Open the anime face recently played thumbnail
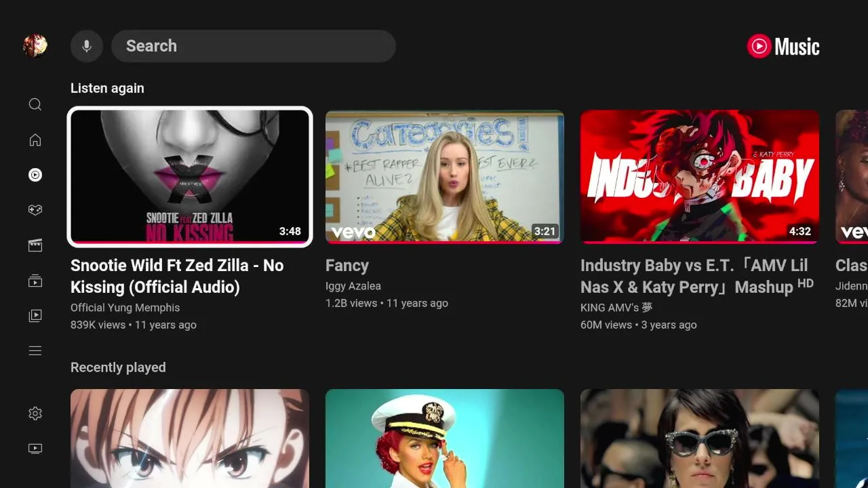Viewport: 868px width, 488px height. (190, 439)
